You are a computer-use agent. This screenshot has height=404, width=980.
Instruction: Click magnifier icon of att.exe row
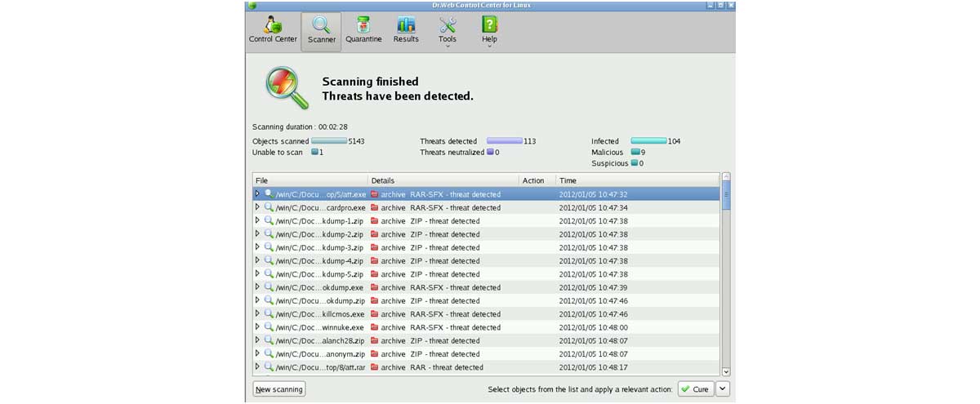[268, 194]
